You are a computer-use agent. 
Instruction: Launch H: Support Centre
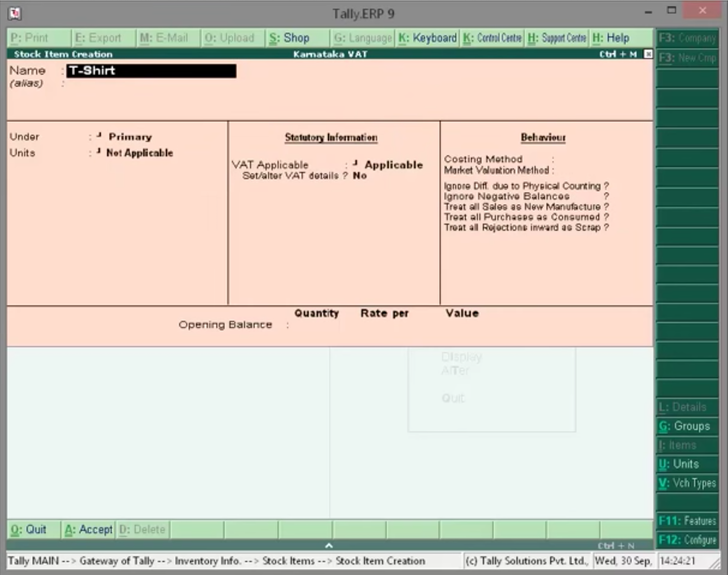pos(557,38)
